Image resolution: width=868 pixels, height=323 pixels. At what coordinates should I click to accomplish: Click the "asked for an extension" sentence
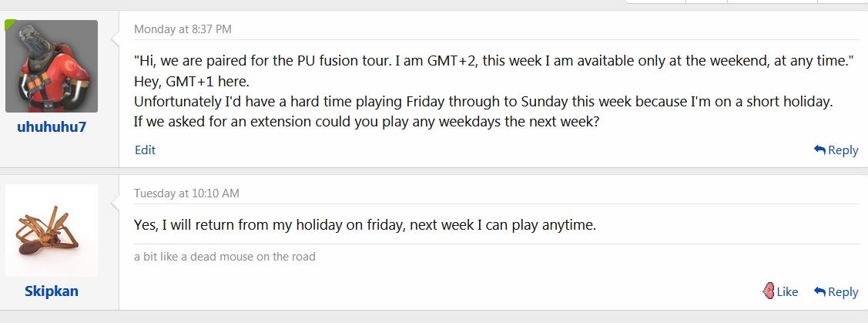[367, 122]
